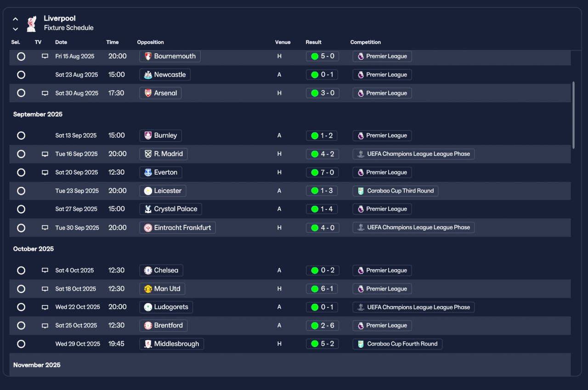Click the Premier League icon for Brentford match

pos(361,326)
